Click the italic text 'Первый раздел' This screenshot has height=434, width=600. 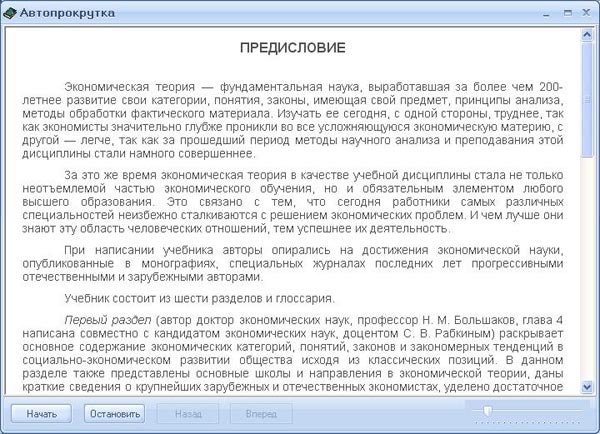point(108,320)
